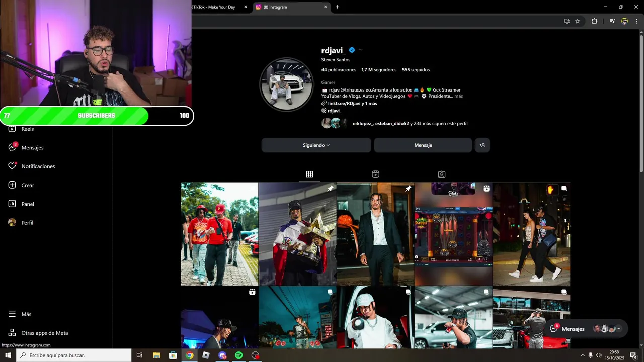The height and width of the screenshot is (362, 644).
Task: Click the Crear plus icon
Action: 13,185
